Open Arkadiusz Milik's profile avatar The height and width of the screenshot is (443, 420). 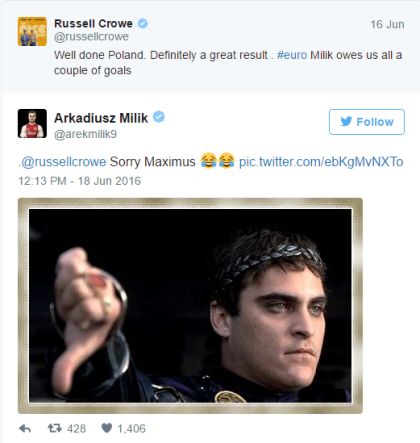[32, 123]
